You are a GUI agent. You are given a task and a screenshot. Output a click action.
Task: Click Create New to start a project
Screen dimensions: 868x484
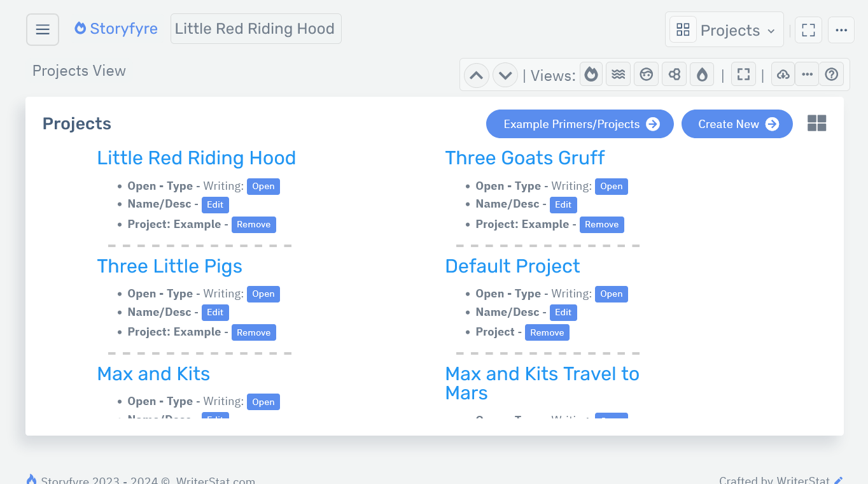tap(737, 124)
